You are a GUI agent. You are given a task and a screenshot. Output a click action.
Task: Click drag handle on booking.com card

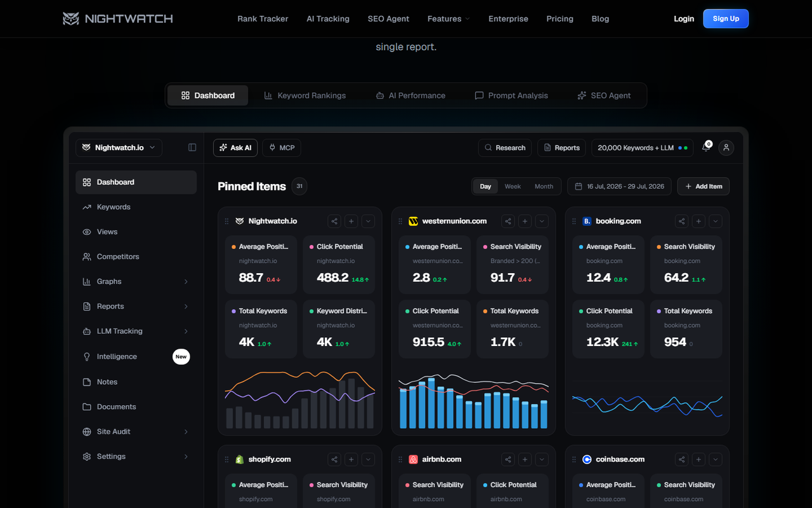click(574, 221)
